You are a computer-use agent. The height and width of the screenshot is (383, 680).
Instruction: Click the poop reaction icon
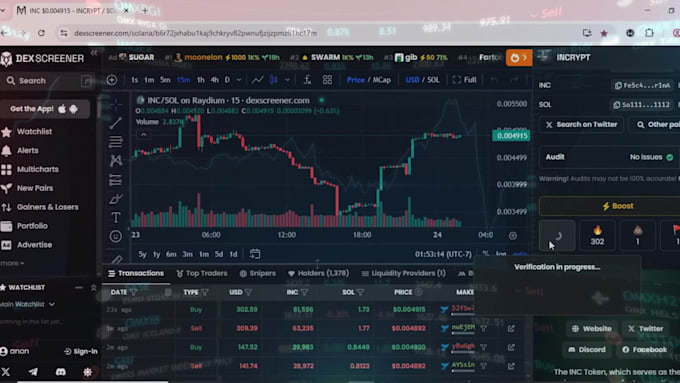pos(638,236)
